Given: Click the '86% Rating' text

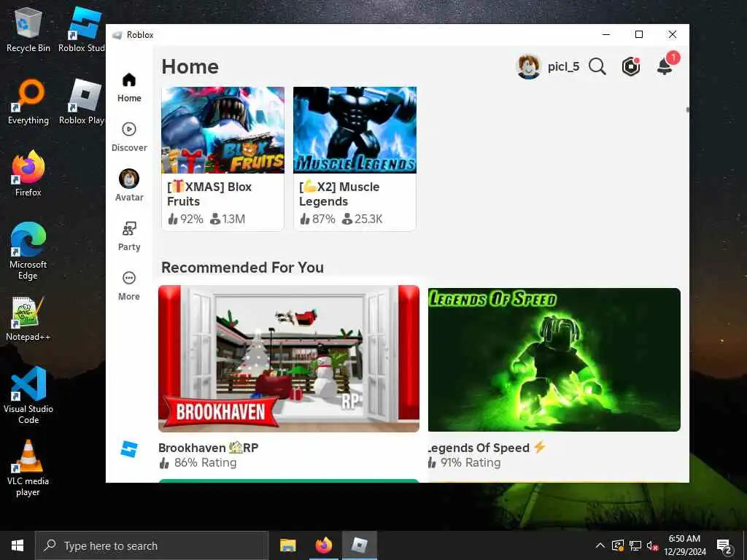Looking at the screenshot, I should click(205, 463).
